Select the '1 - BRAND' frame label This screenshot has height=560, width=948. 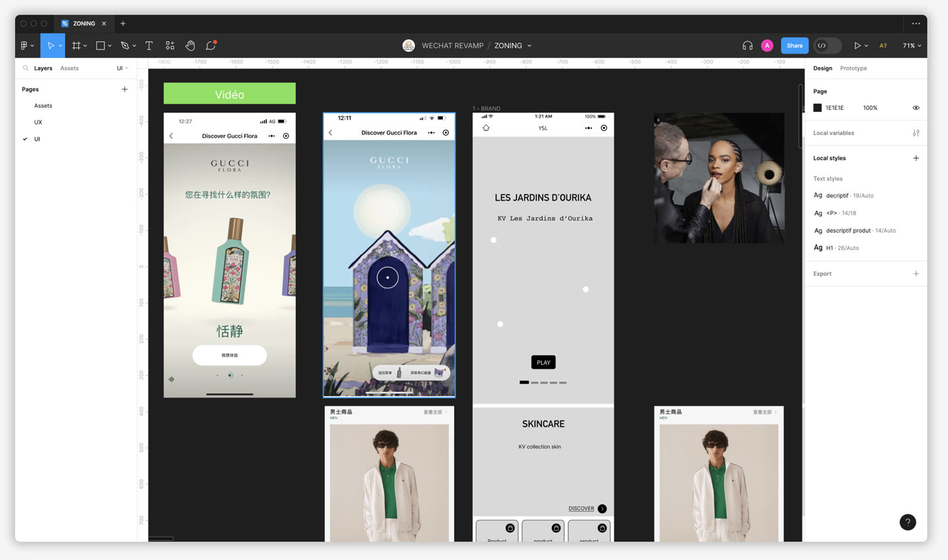coord(487,109)
